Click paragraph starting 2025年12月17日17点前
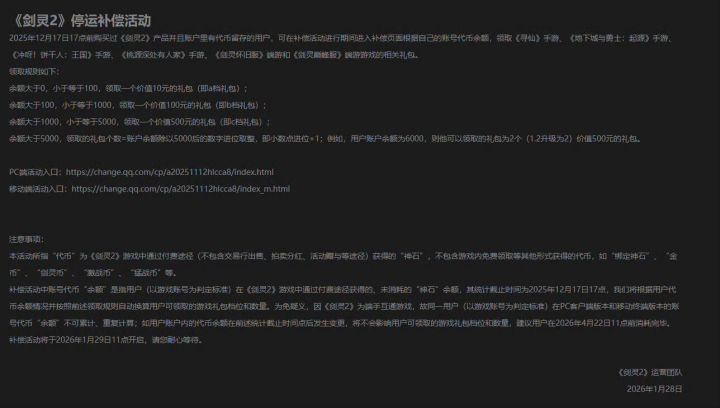720x408 pixels. pos(341,46)
